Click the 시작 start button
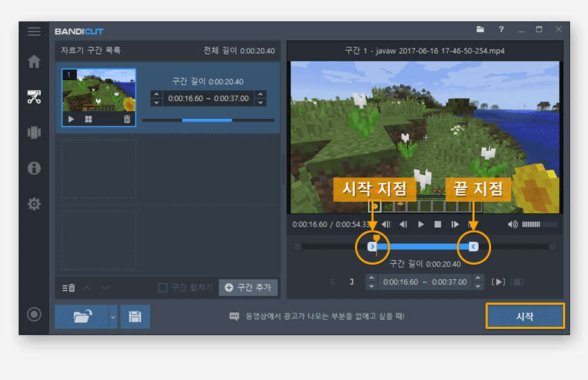Image resolution: width=588 pixels, height=380 pixels. [x=525, y=316]
